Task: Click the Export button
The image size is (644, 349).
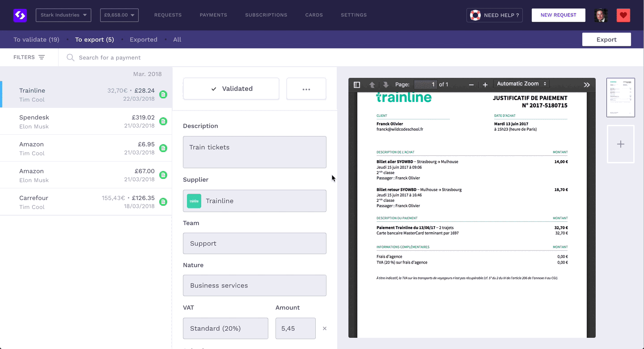Action: pyautogui.click(x=606, y=39)
